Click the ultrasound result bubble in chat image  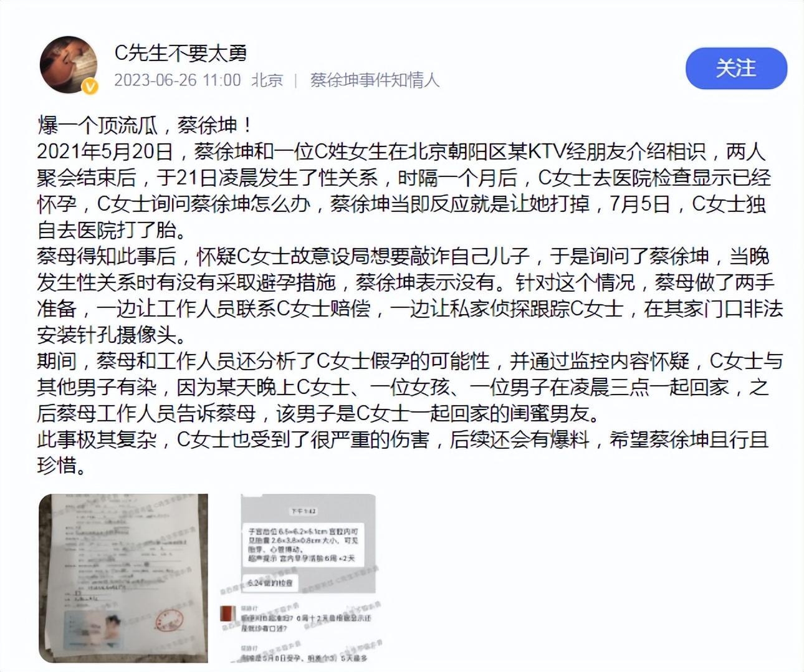tap(304, 545)
